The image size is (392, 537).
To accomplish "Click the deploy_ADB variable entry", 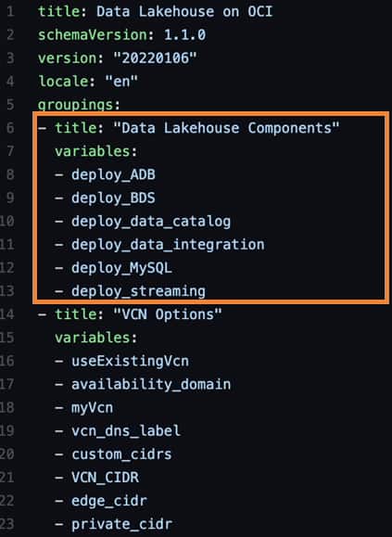I will tap(113, 174).
